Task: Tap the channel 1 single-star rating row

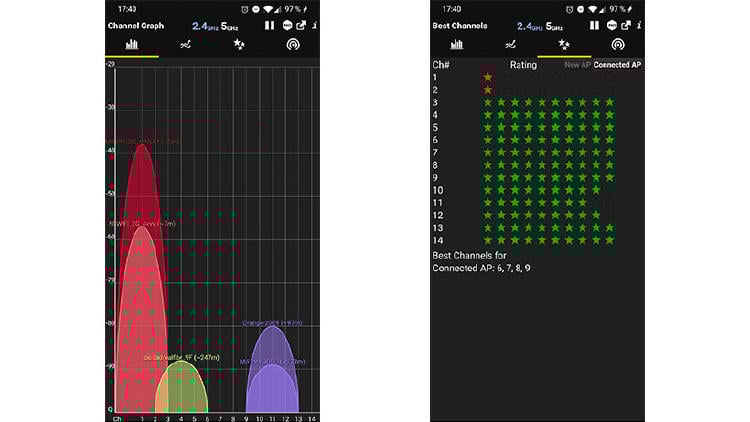Action: (x=488, y=77)
